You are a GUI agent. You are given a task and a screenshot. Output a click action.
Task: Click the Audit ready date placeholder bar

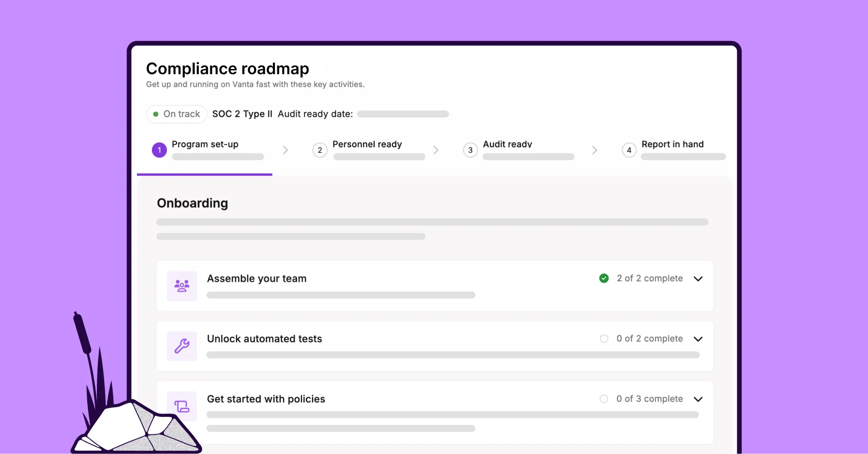(x=403, y=114)
